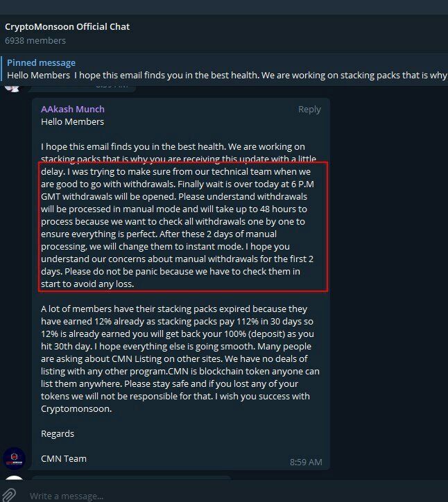The width and height of the screenshot is (448, 502).
Task: Open the cropped message bubble below CMN Team
Action: click(x=131, y=478)
